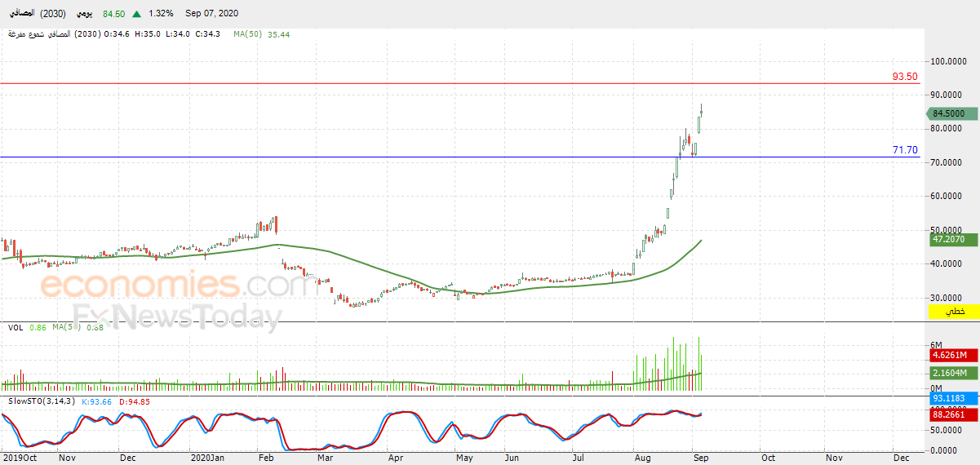Click the Sep marker on time axis
Image resolution: width=980 pixels, height=465 pixels.
coord(701,458)
